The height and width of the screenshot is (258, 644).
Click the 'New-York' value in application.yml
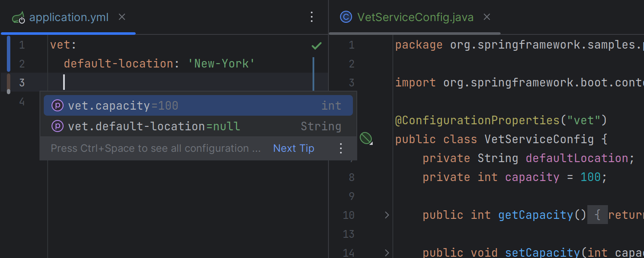(222, 64)
